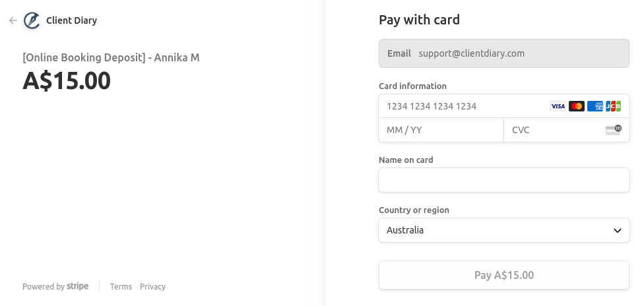This screenshot has width=644, height=306.
Task: Focus the MM / YY expiry field
Action: click(x=441, y=130)
